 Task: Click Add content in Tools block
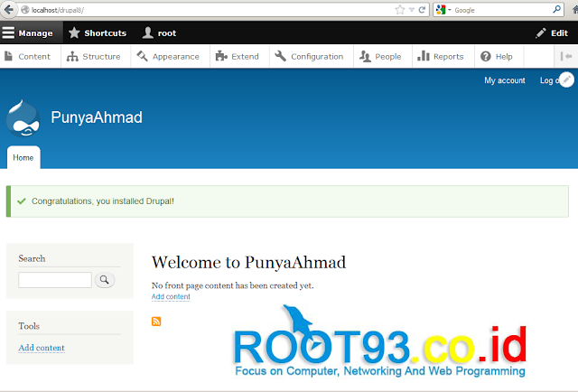(x=42, y=348)
